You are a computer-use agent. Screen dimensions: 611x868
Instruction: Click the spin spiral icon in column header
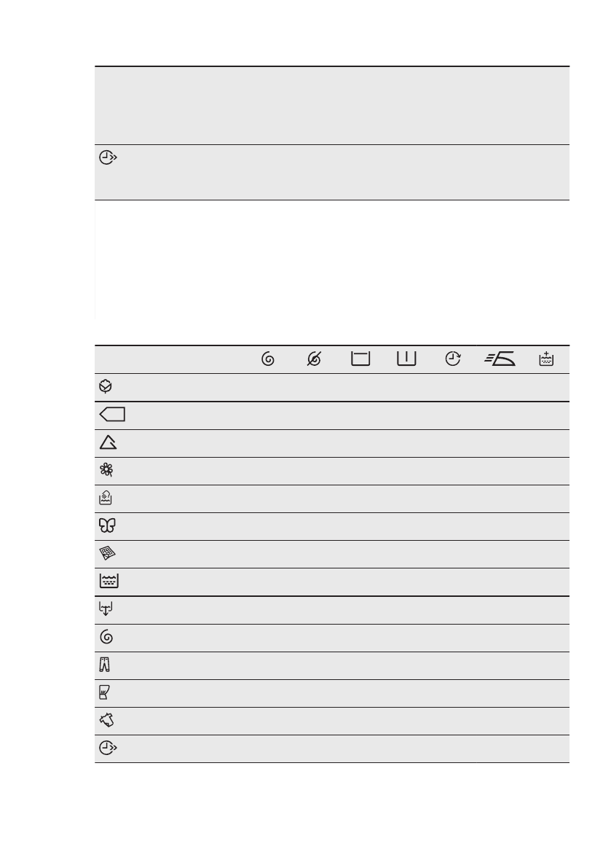(267, 359)
